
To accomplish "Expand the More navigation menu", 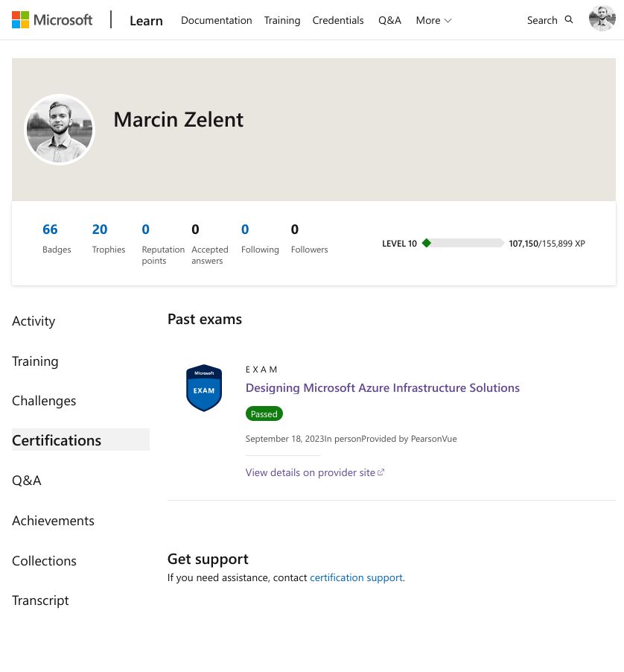I will tap(433, 20).
